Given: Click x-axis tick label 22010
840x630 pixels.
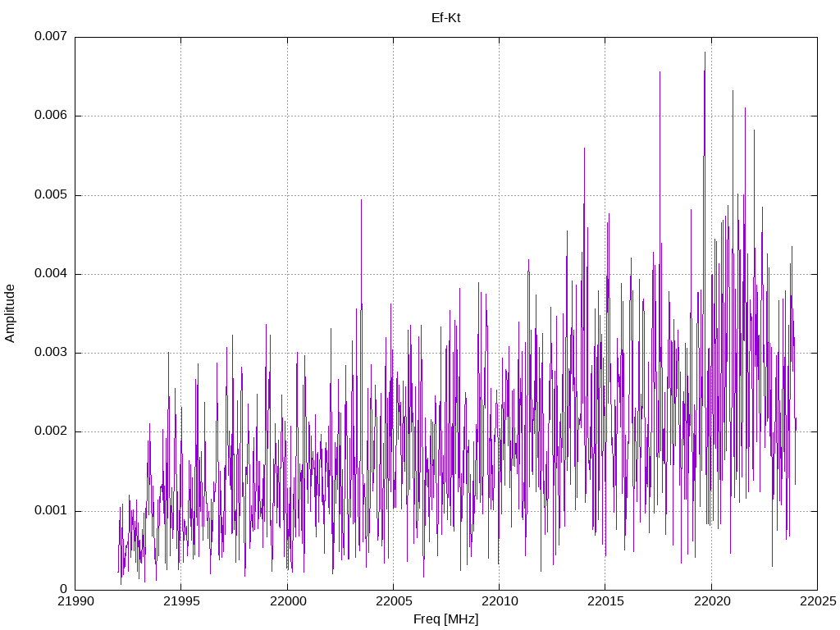Looking at the screenshot, I should (x=500, y=601).
